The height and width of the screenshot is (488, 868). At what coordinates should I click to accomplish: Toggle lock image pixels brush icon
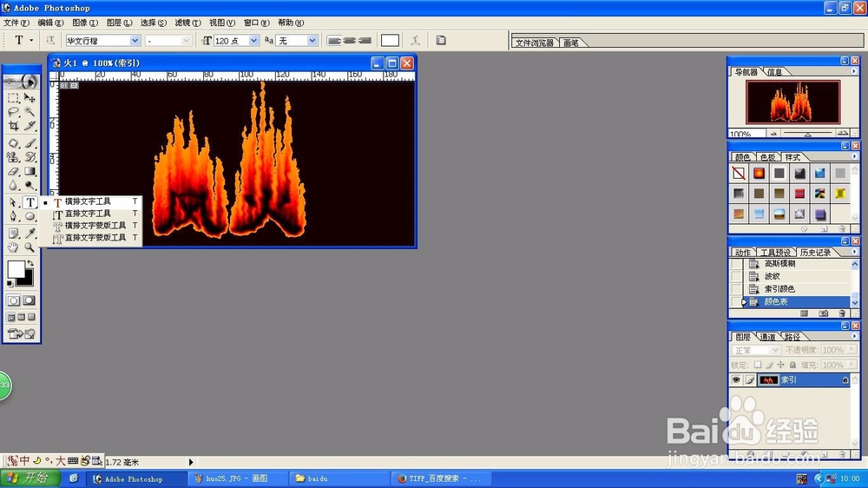pyautogui.click(x=769, y=365)
